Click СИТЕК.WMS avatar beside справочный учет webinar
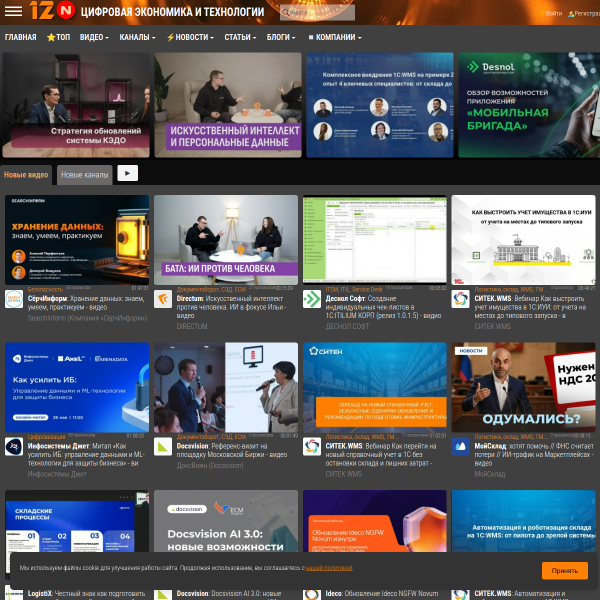The width and height of the screenshot is (600, 600). click(x=312, y=446)
